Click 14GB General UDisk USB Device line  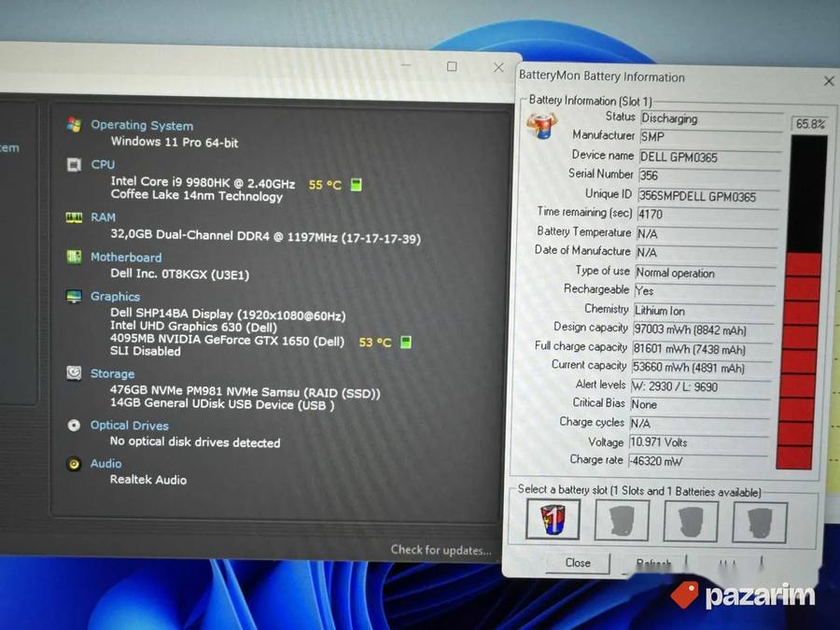point(222,404)
